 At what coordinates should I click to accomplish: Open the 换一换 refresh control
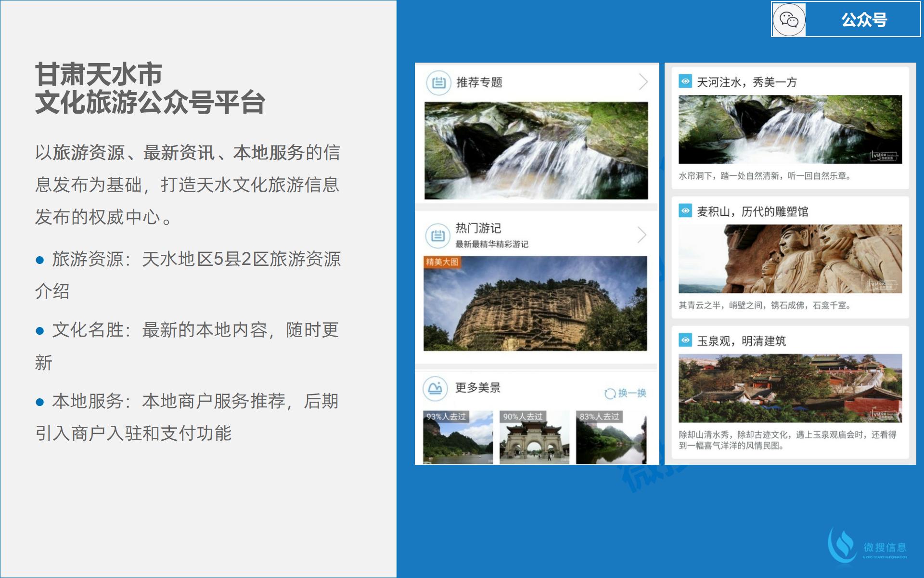pyautogui.click(x=626, y=392)
